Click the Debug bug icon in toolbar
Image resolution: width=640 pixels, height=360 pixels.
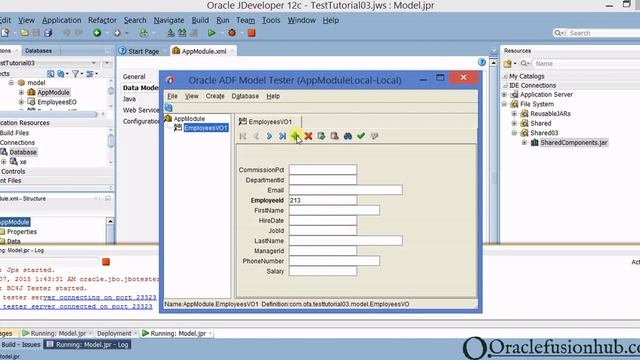[x=232, y=33]
